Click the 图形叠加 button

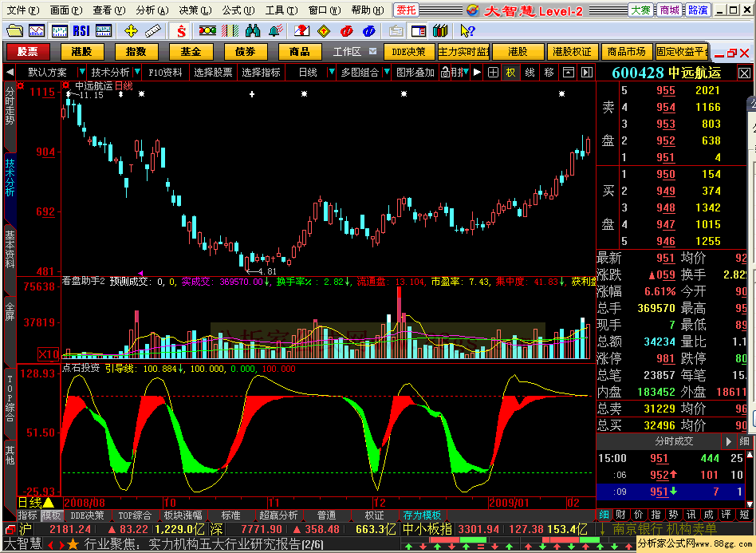click(415, 73)
